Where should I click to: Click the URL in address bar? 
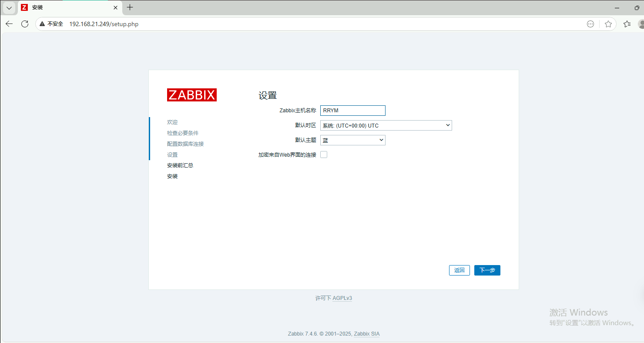(x=104, y=24)
